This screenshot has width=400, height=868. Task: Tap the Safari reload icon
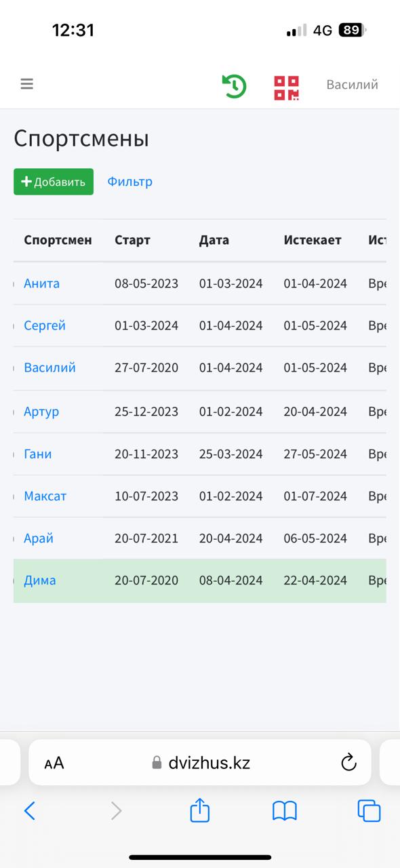(348, 763)
